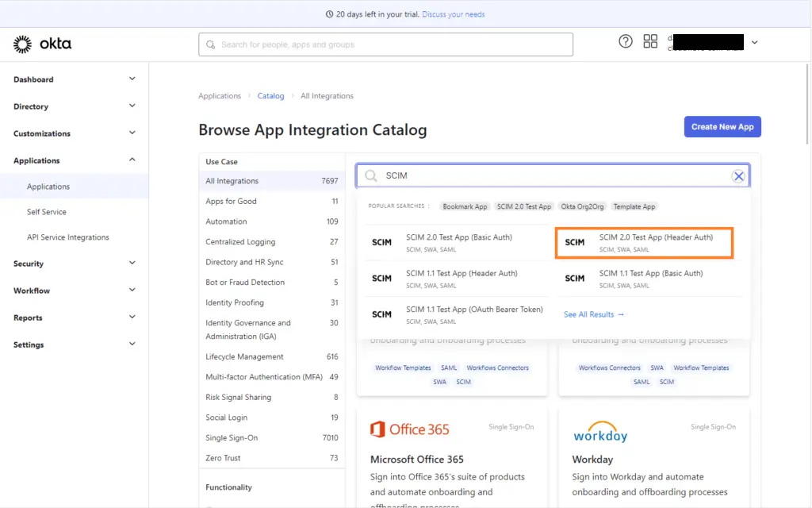Open the Catalog breadcrumb link
812x508 pixels.
point(270,95)
